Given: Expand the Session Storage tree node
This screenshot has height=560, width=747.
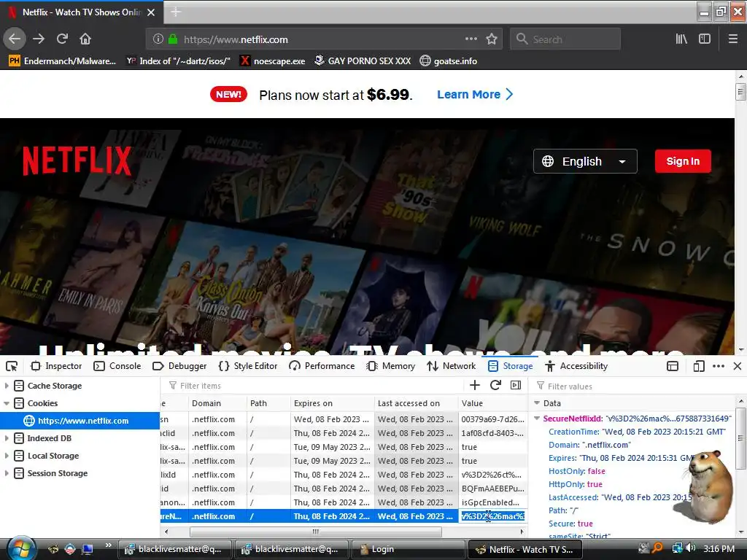Looking at the screenshot, I should click(x=7, y=473).
